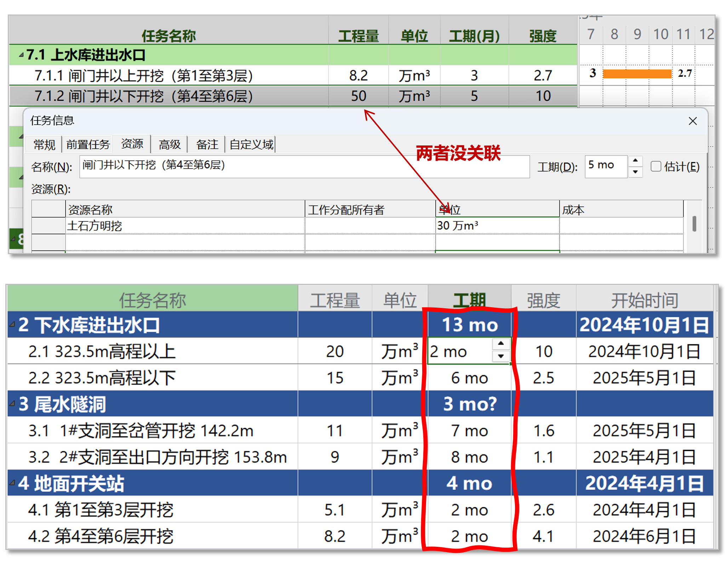
Task: Increase 工期(D) with up spinner arrow
Action: point(635,161)
